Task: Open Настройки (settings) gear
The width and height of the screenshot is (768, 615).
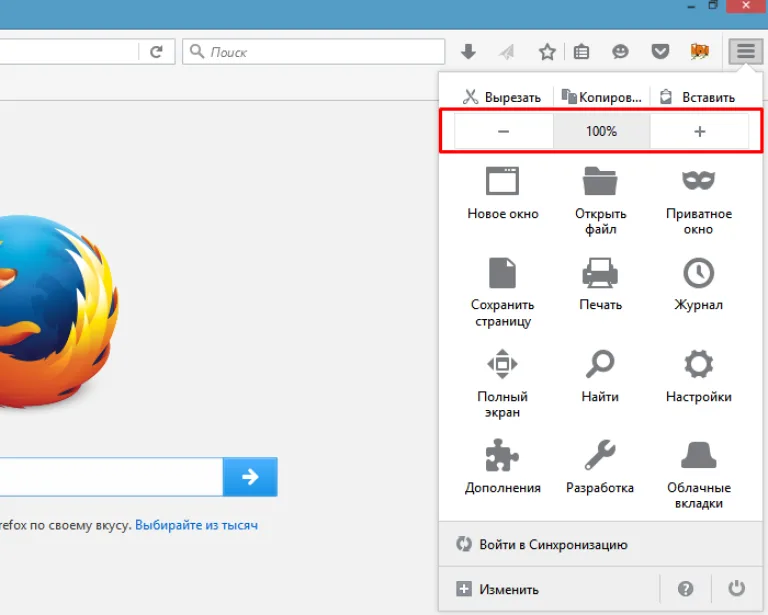Action: point(699,376)
